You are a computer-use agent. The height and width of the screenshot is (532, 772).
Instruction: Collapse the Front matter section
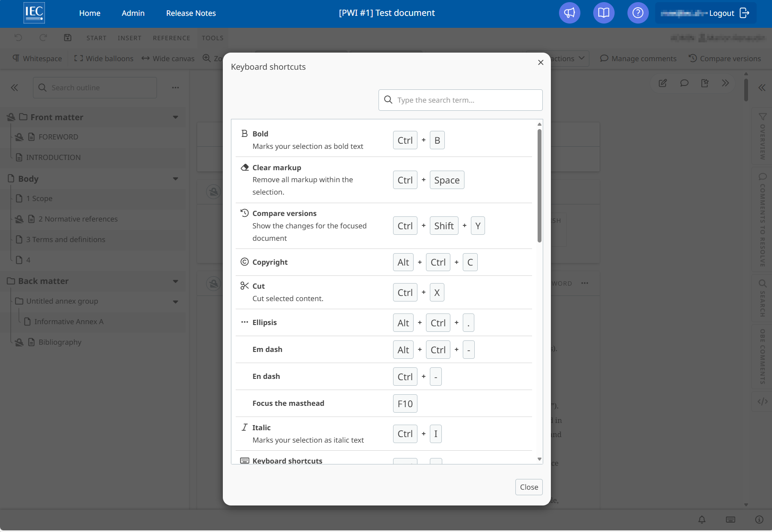point(176,117)
